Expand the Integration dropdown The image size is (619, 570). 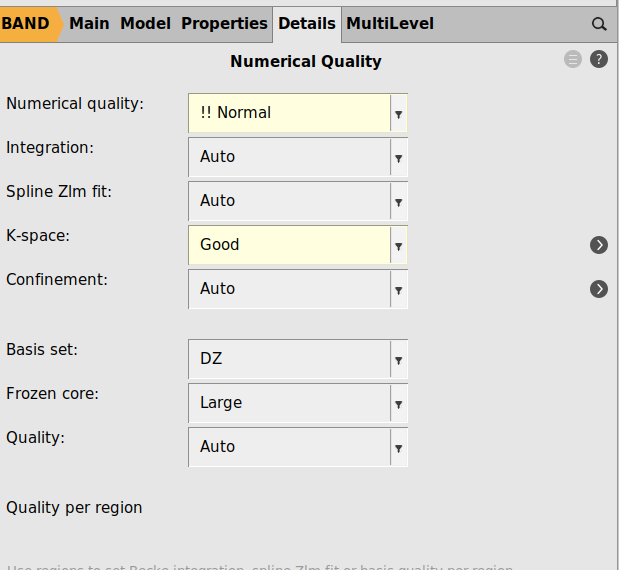(x=297, y=157)
